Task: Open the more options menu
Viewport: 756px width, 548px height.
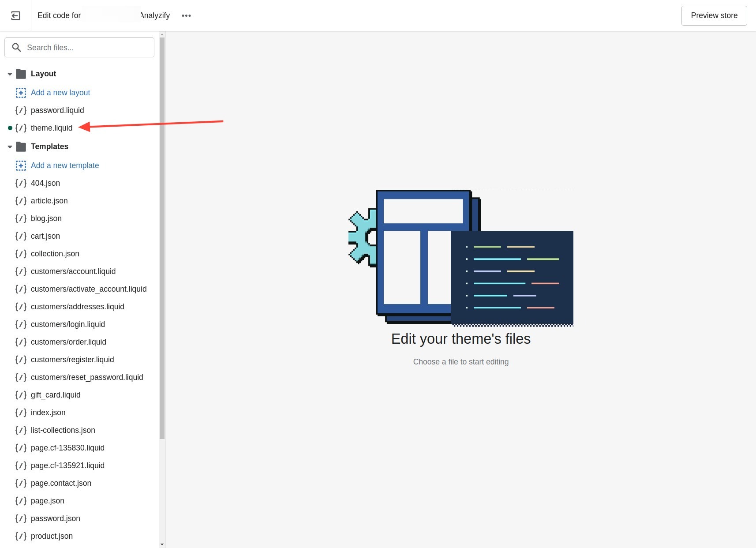Action: click(x=186, y=15)
